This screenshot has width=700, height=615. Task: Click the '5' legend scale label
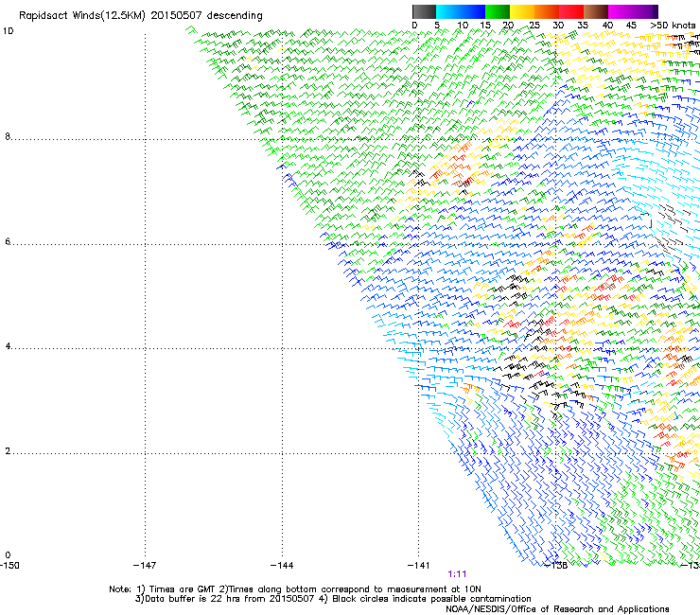click(x=437, y=26)
